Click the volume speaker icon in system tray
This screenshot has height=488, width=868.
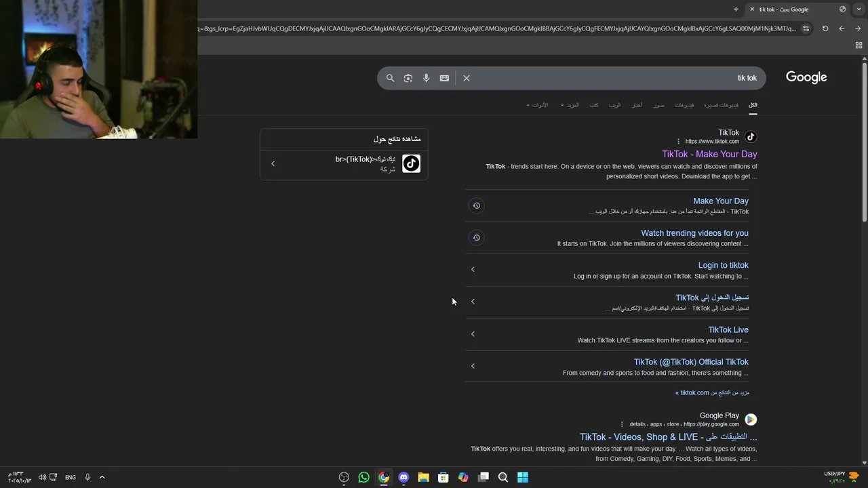(42, 477)
